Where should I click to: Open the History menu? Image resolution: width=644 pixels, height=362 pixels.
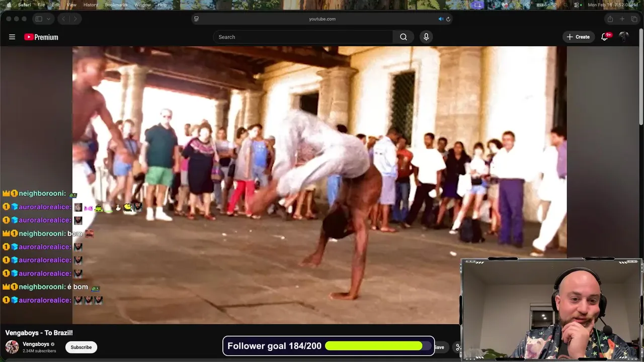(91, 5)
